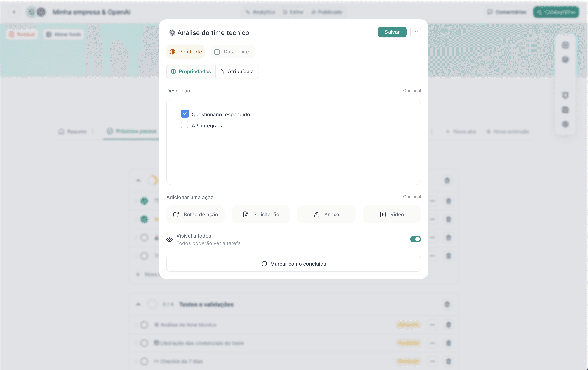Open the Pendente status dropdown
The height and width of the screenshot is (370, 588).
[x=186, y=52]
